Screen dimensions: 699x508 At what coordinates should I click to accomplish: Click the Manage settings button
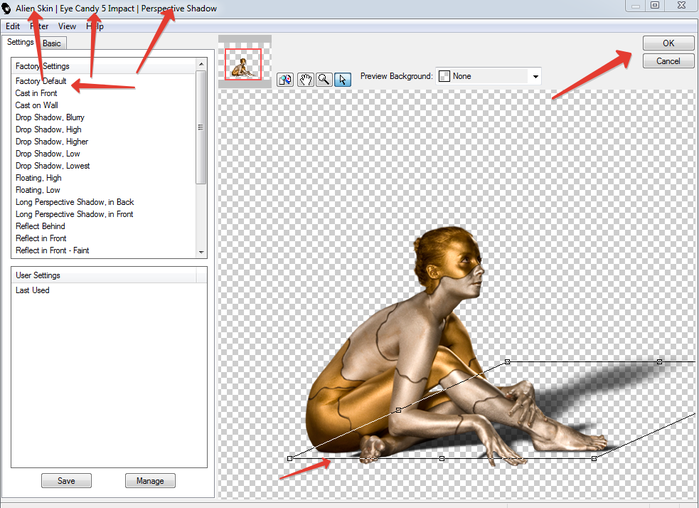[150, 481]
